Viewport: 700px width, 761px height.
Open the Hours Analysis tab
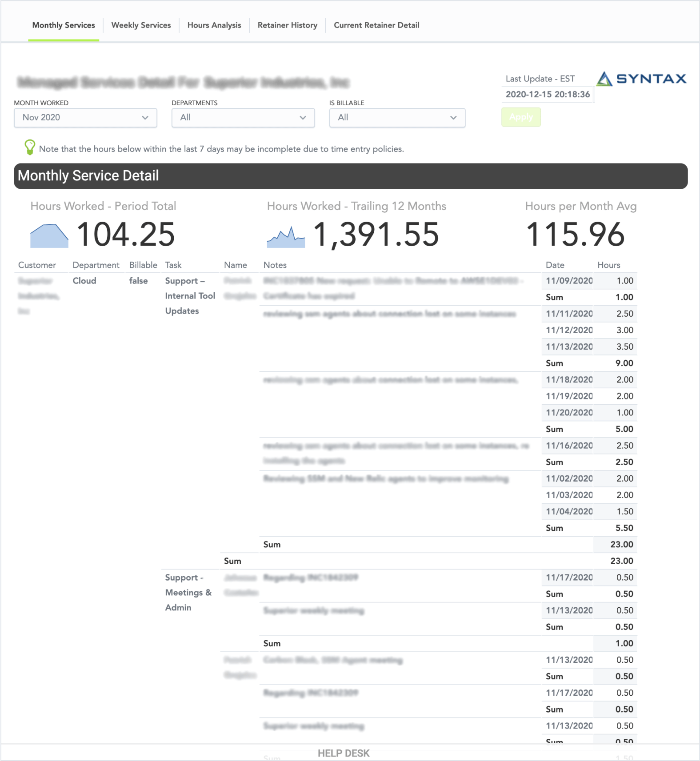pyautogui.click(x=214, y=25)
